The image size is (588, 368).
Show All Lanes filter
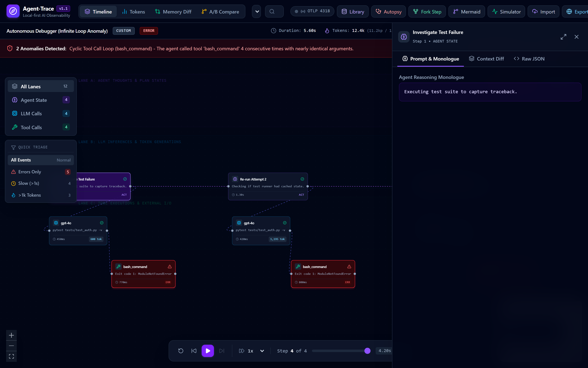[41, 86]
